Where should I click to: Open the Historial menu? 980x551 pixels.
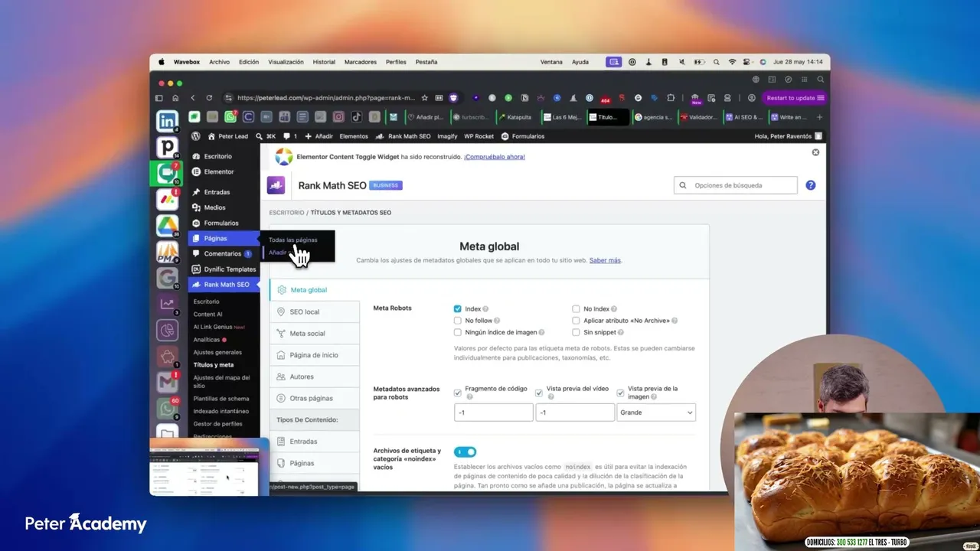coord(324,62)
